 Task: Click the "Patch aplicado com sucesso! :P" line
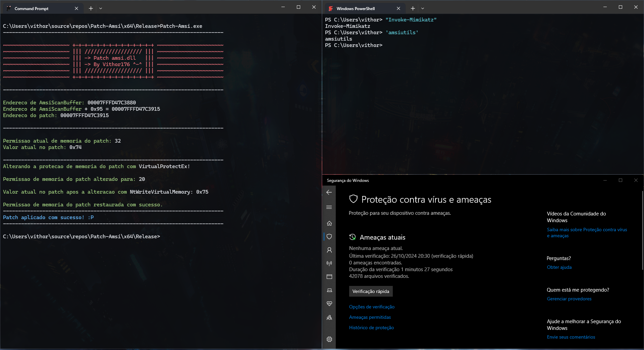pyautogui.click(x=48, y=217)
